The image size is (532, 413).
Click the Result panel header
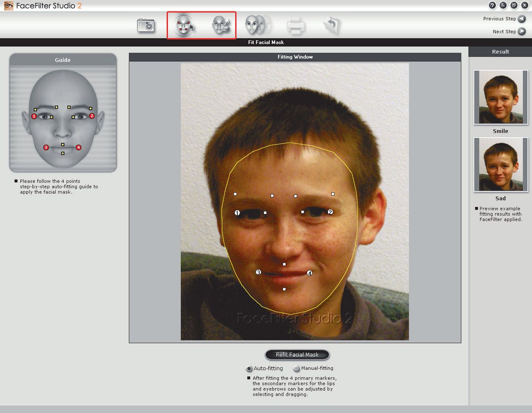(x=500, y=52)
